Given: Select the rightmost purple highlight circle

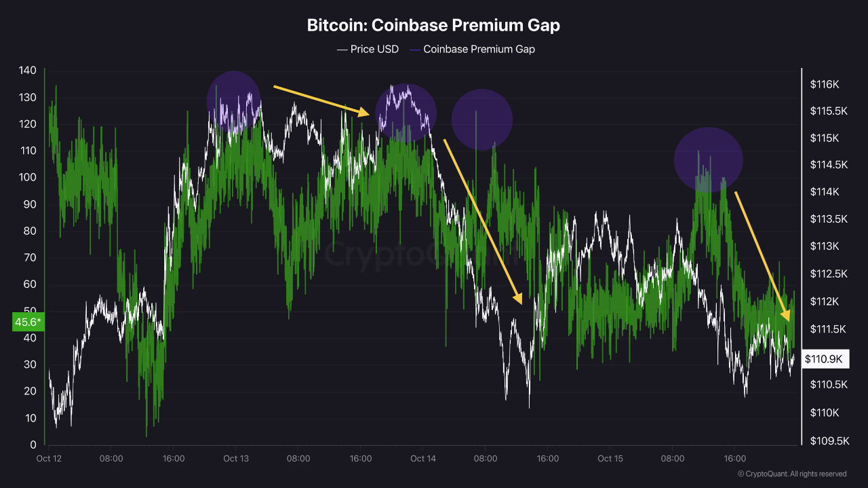Looking at the screenshot, I should click(709, 160).
